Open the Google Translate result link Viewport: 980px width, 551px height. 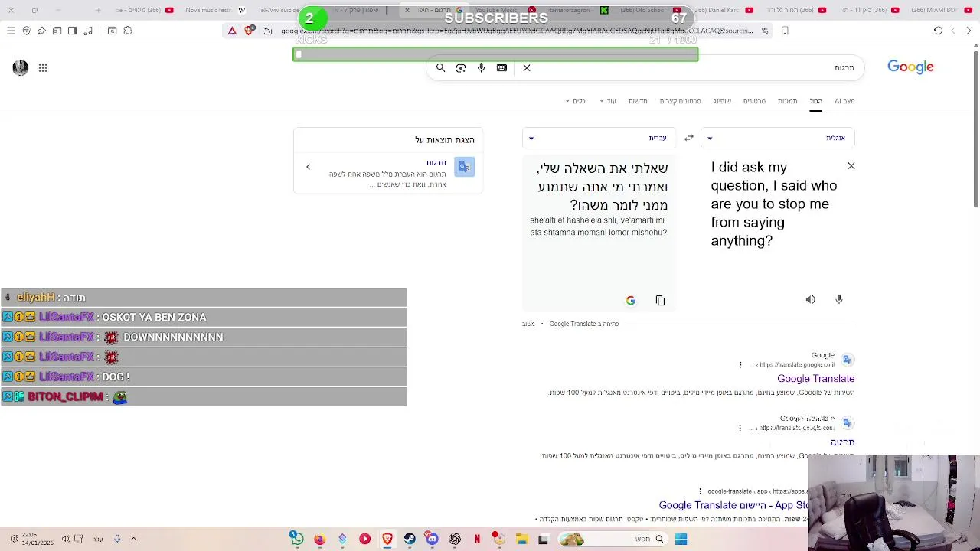coord(815,379)
